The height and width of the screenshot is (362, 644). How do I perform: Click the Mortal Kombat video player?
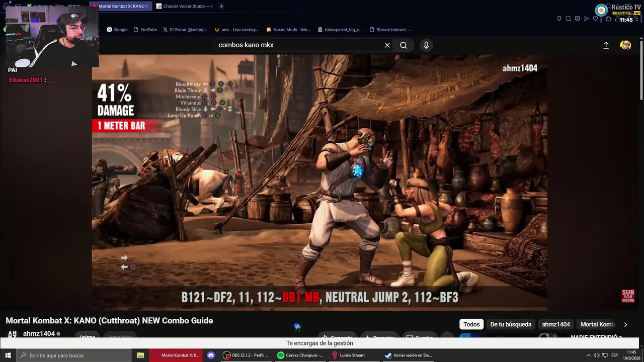click(319, 182)
